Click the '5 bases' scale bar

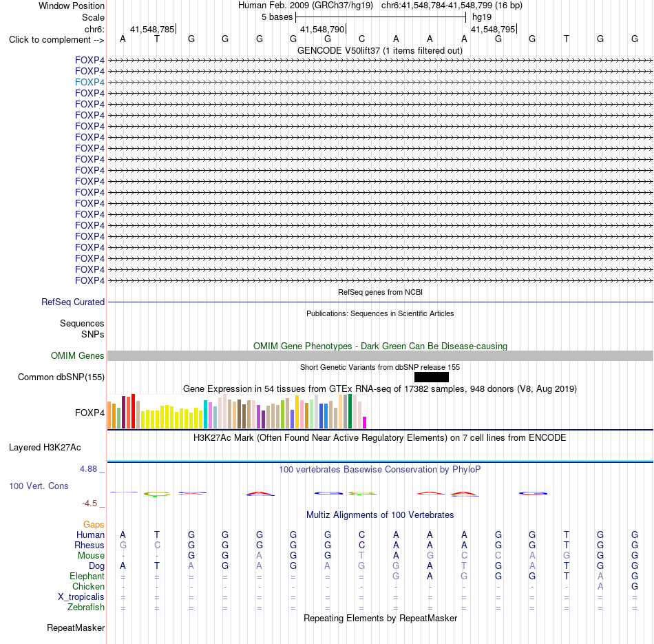(381, 17)
